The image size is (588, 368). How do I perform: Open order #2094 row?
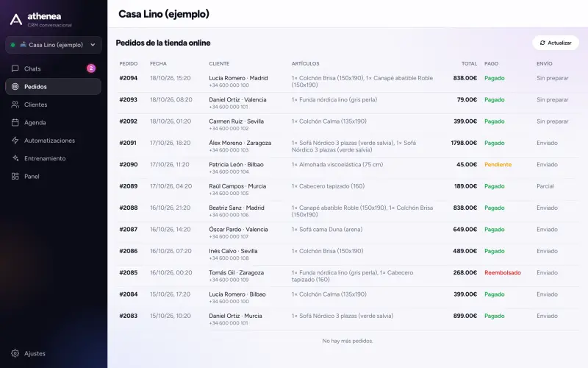347,82
